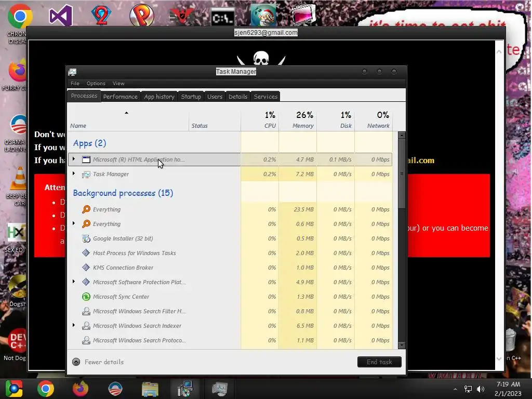
Task: Click the Microsoft Windows Search Indexer icon
Action: [86, 326]
